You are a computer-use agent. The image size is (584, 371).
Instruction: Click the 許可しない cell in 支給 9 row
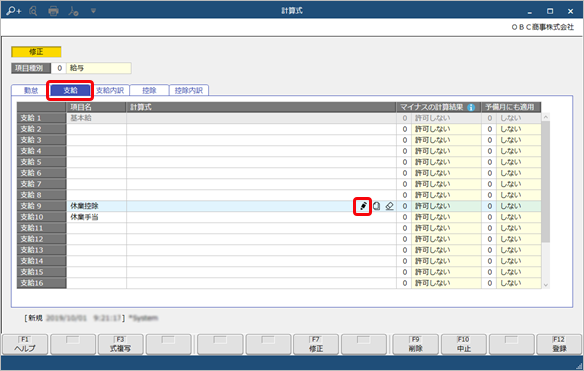tap(446, 206)
